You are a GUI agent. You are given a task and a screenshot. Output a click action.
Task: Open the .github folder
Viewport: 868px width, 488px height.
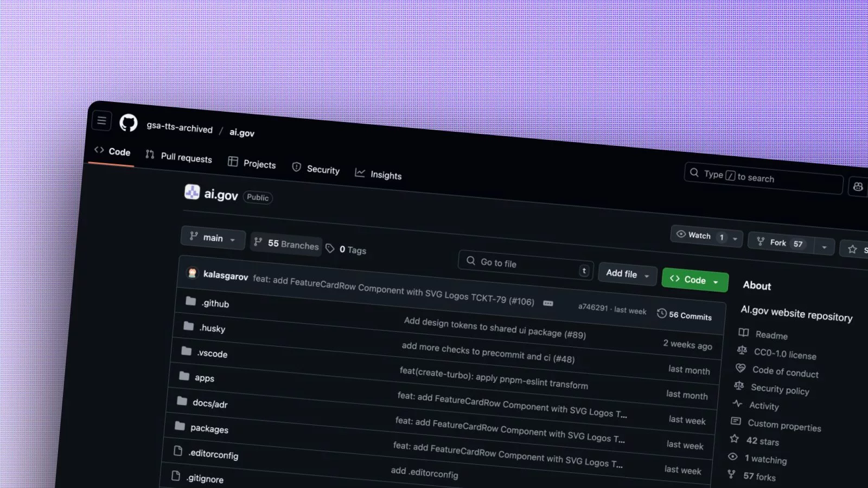point(215,303)
